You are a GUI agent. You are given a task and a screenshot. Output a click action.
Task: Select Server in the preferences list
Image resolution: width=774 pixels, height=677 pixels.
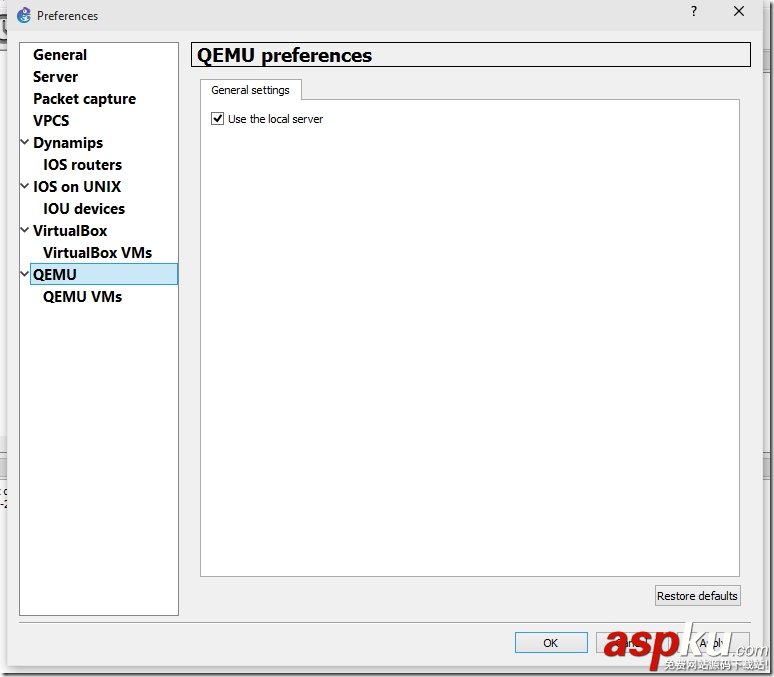(x=55, y=77)
